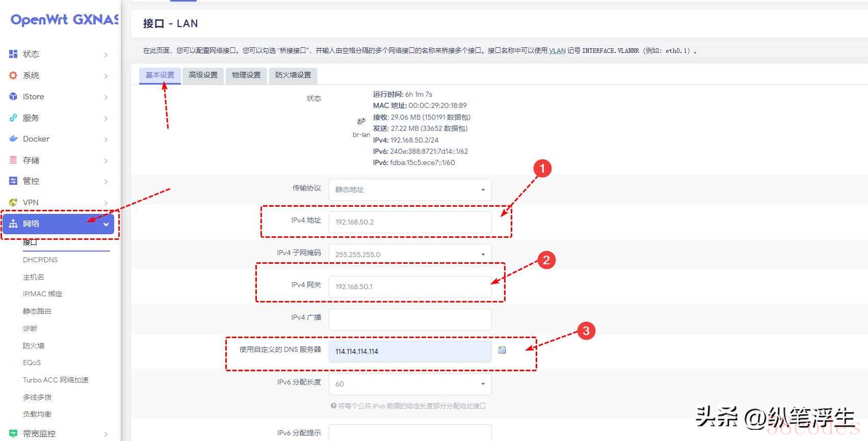Click the add DNS server icon
This screenshot has height=441, width=868.
pos(502,350)
